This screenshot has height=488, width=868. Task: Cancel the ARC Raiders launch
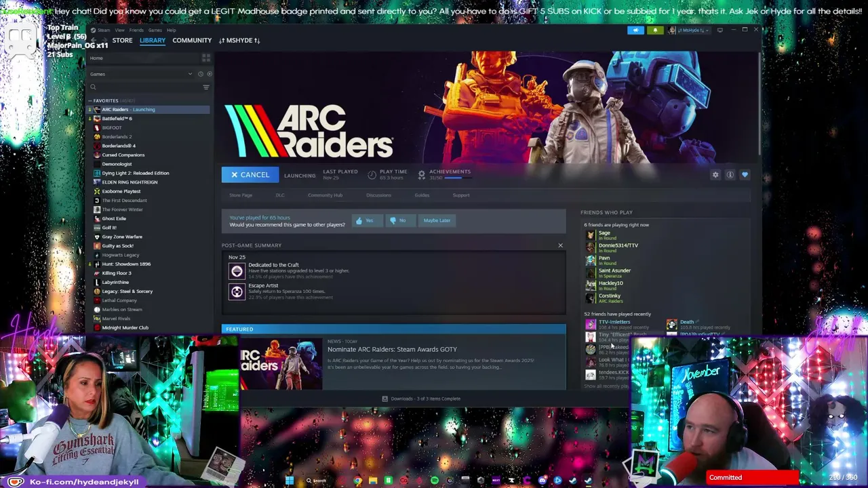click(x=250, y=175)
